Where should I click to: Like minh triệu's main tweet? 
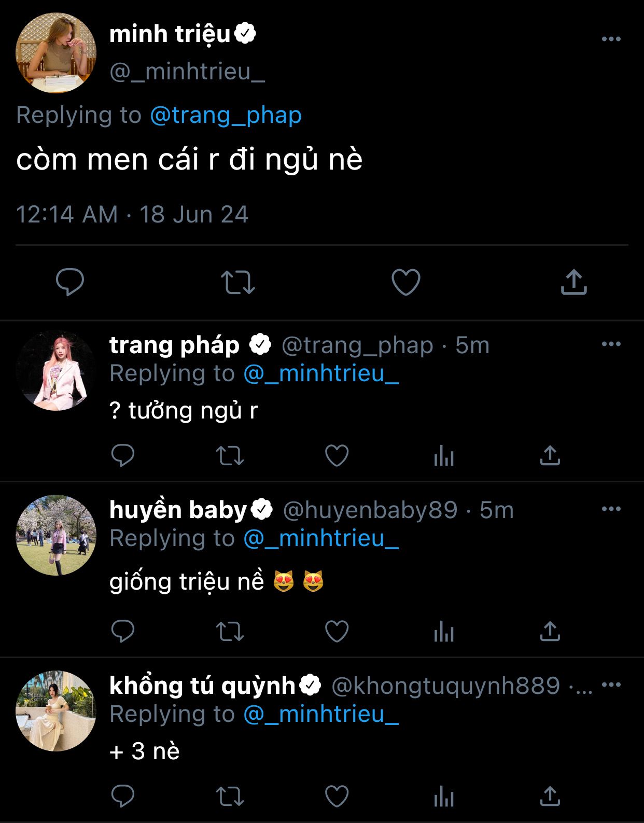coord(405,282)
